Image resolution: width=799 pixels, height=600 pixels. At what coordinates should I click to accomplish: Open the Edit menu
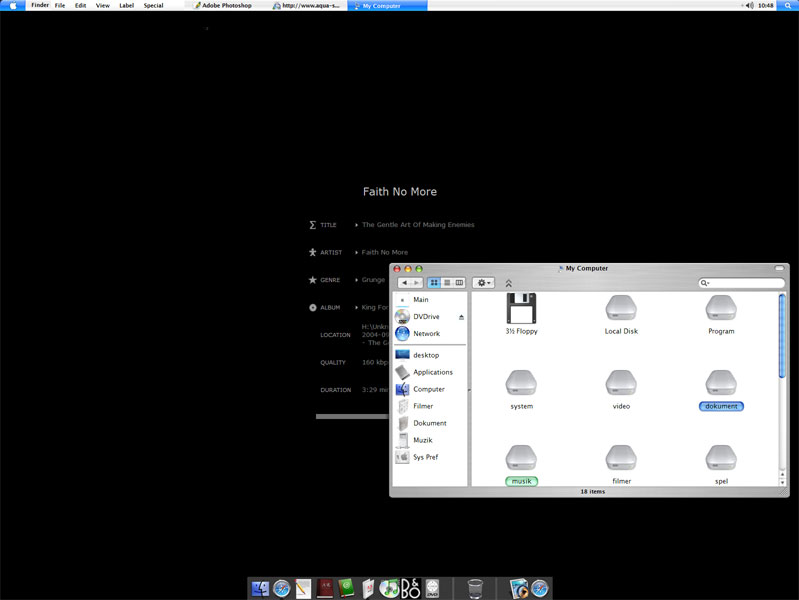click(81, 6)
